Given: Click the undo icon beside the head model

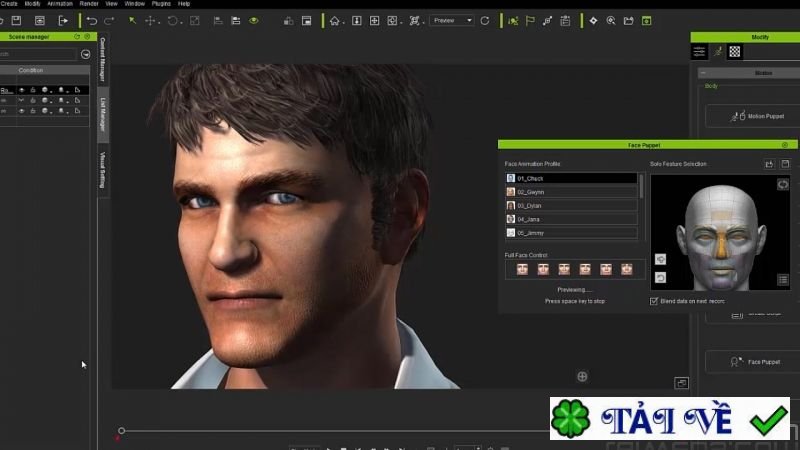Looking at the screenshot, I should (x=660, y=278).
